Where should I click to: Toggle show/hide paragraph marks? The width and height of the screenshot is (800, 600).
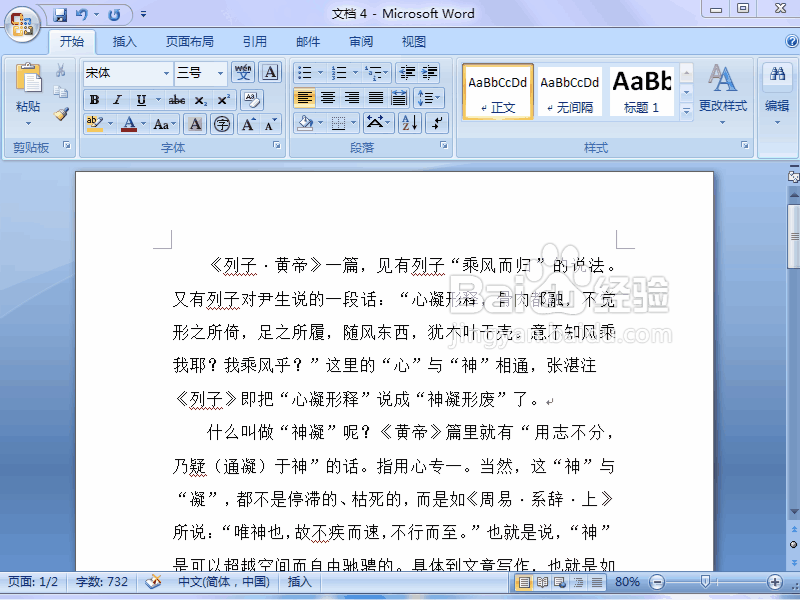pyautogui.click(x=438, y=123)
